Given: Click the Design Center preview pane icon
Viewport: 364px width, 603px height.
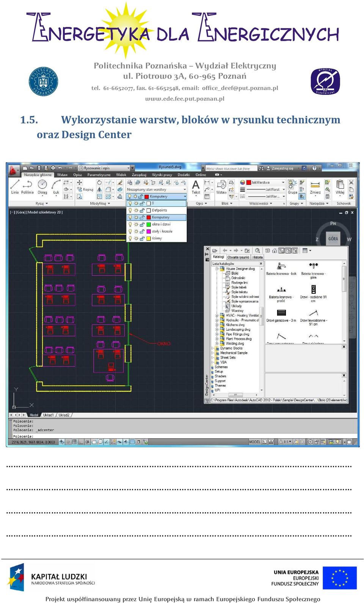Looking at the screenshot, I should (288, 251).
